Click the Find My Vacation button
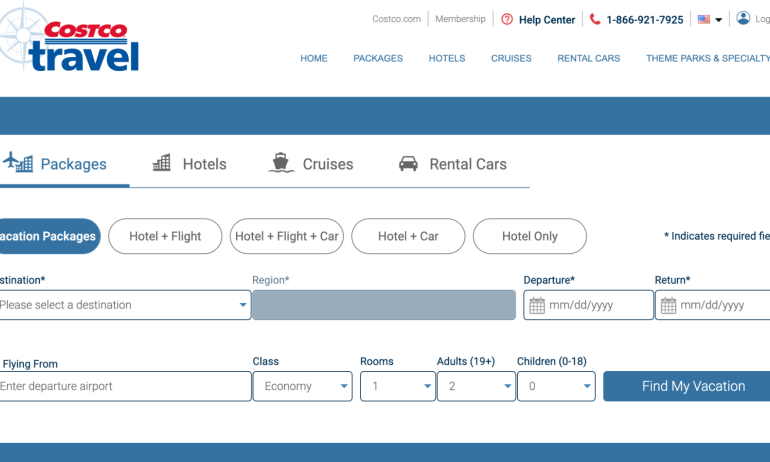This screenshot has height=462, width=770. [688, 386]
